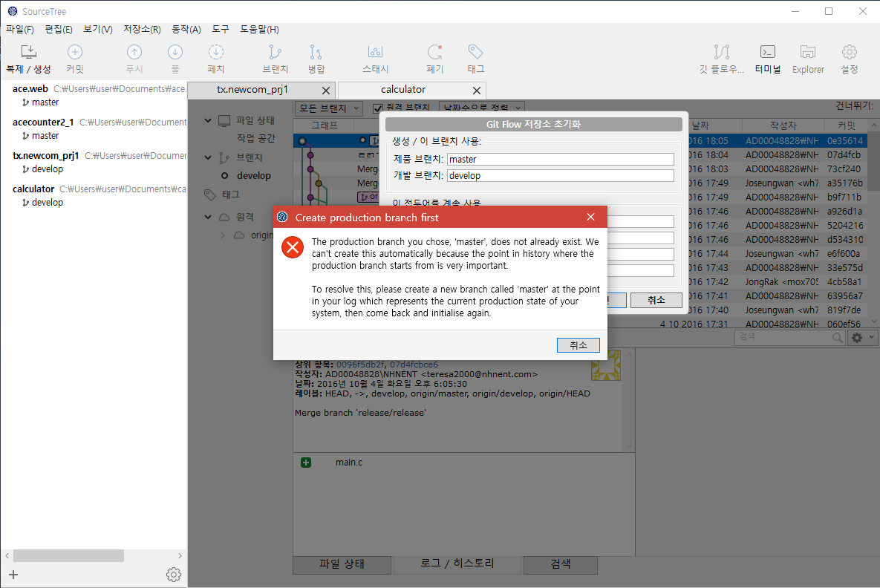Image resolution: width=880 pixels, height=588 pixels.
Task: Click the Fetch (페치) toolbar icon
Action: point(216,52)
